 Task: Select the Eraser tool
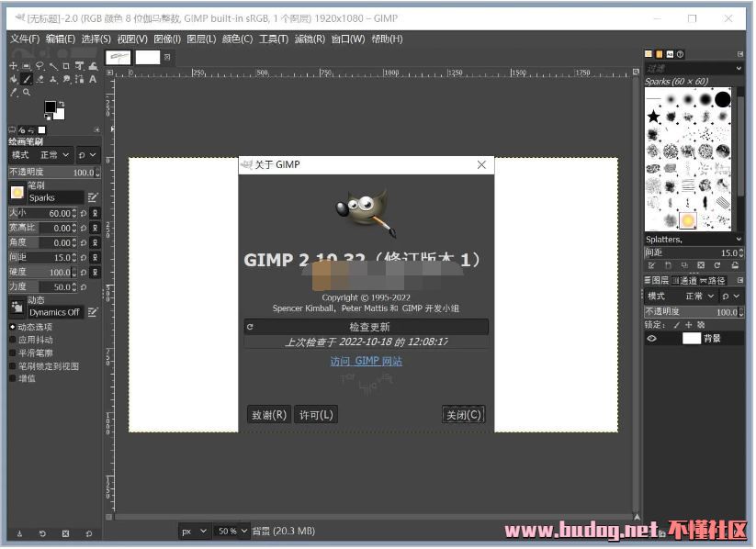(x=40, y=79)
